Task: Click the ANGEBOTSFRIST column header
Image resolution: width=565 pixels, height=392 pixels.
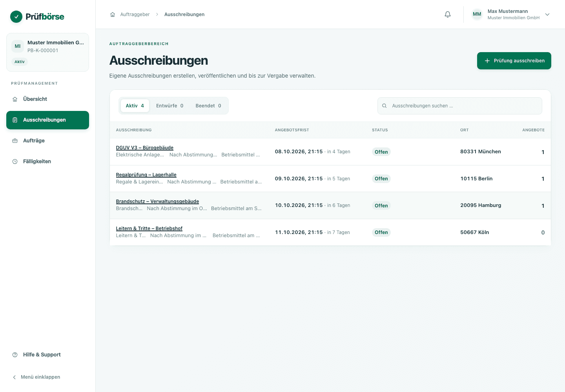Action: 292,130
